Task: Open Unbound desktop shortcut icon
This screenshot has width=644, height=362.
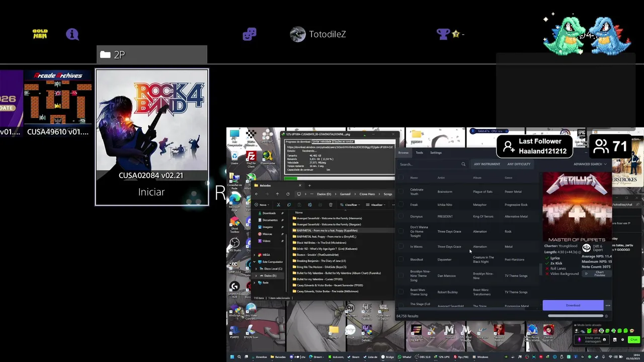Action: [x=450, y=330]
